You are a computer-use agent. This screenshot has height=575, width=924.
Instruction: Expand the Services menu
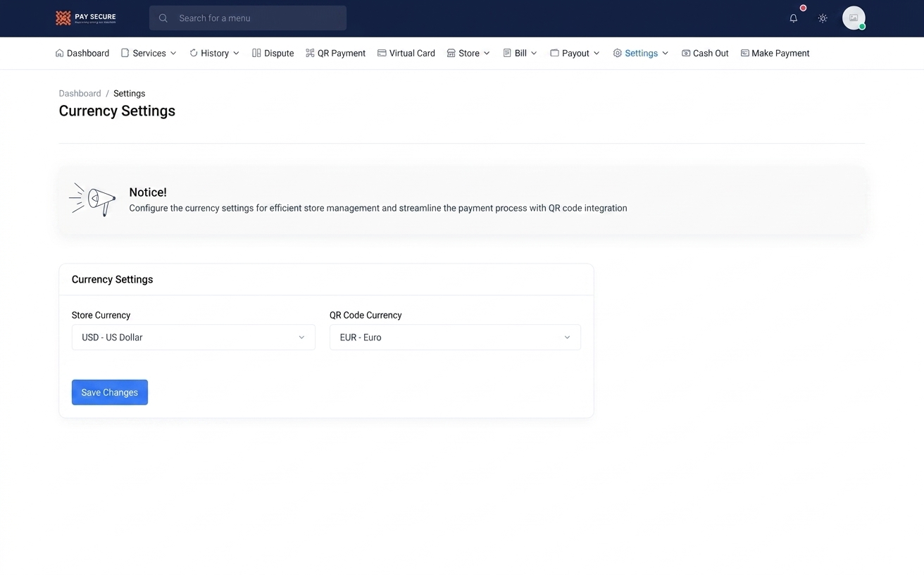(x=149, y=53)
